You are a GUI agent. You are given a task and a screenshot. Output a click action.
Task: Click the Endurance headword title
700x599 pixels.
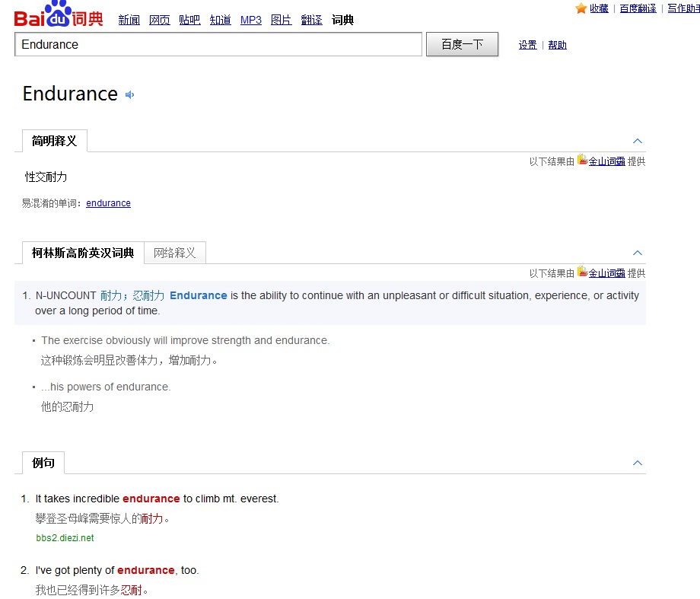tap(70, 94)
